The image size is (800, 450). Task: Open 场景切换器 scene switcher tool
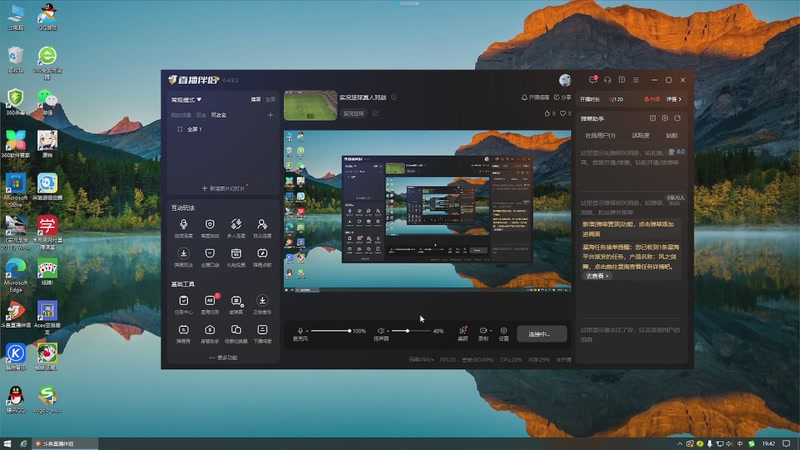point(236,334)
